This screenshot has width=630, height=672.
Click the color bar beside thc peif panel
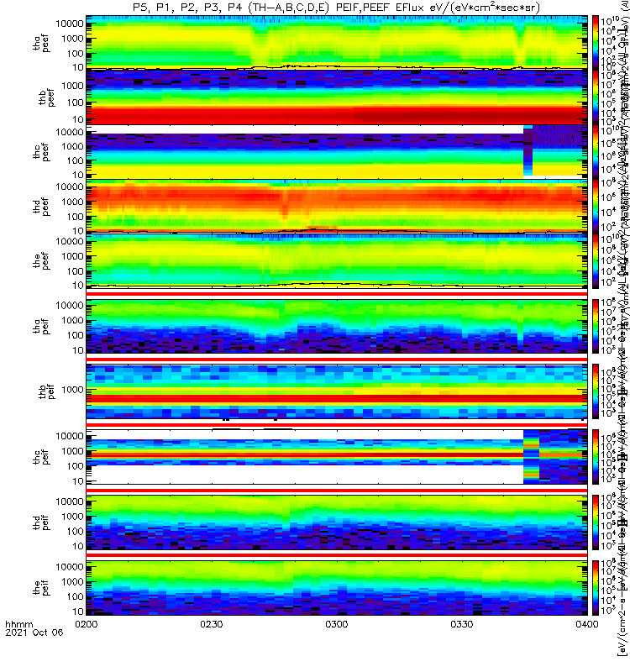[x=596, y=456]
